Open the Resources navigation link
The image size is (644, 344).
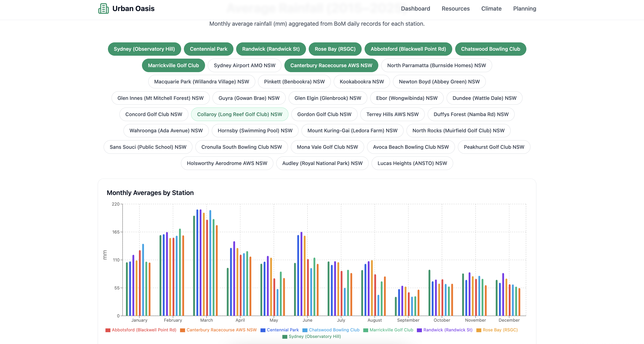click(x=455, y=9)
